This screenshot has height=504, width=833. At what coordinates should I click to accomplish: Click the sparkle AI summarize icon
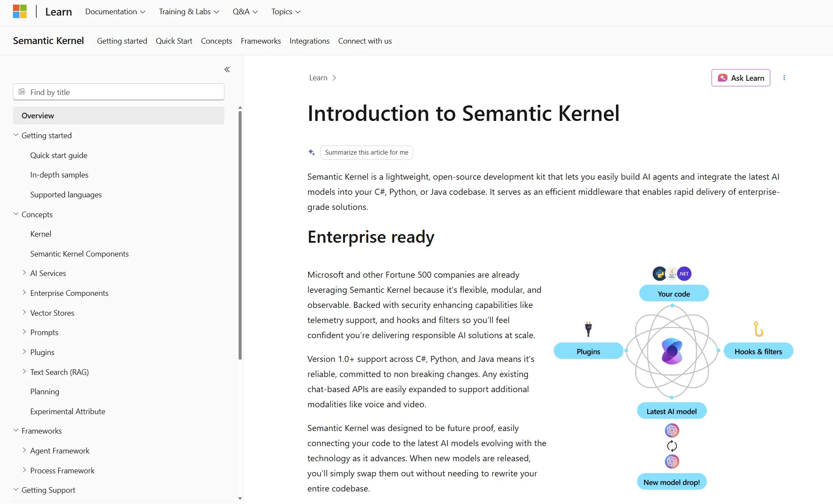(311, 152)
